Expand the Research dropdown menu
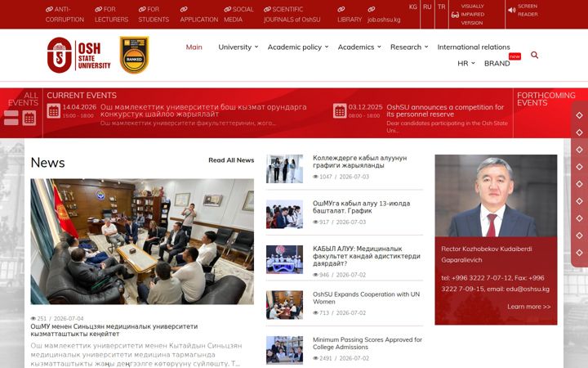 click(x=409, y=47)
